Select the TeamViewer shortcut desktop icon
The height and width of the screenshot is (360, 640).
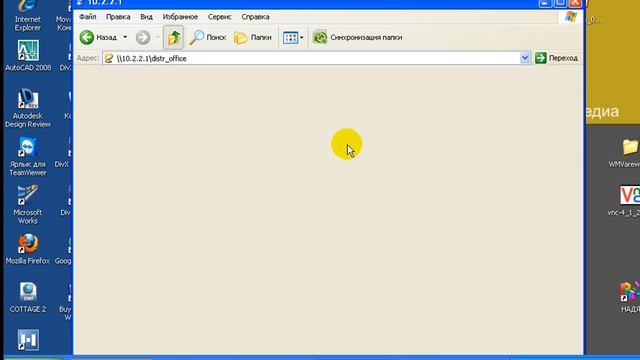pos(28,157)
